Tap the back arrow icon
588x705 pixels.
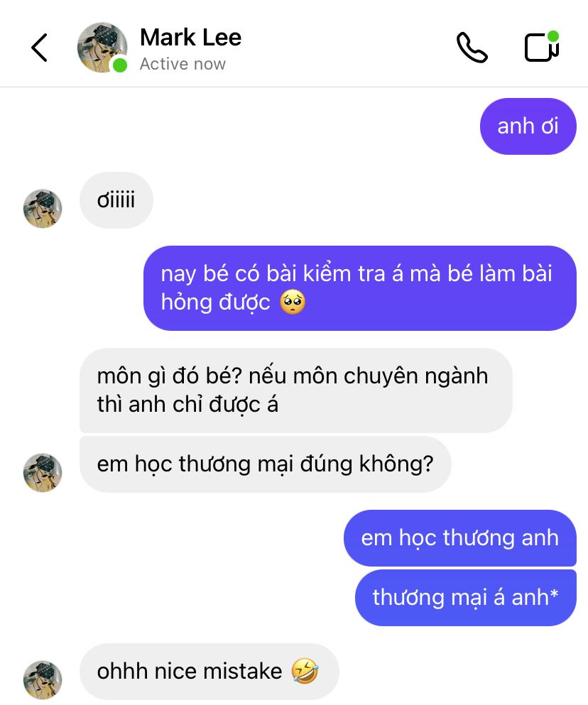39,48
